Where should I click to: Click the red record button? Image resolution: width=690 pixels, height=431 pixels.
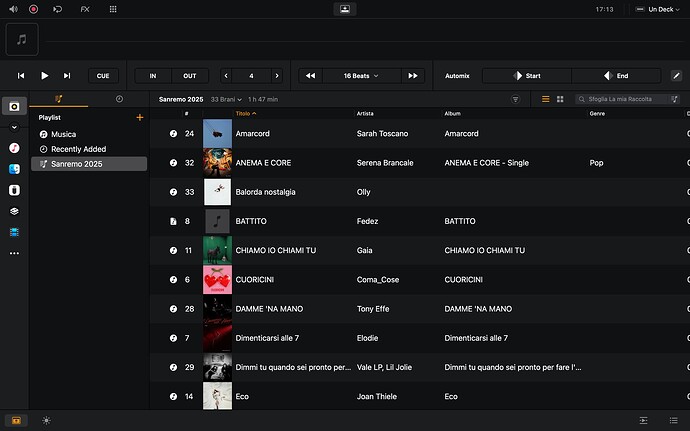click(x=33, y=8)
